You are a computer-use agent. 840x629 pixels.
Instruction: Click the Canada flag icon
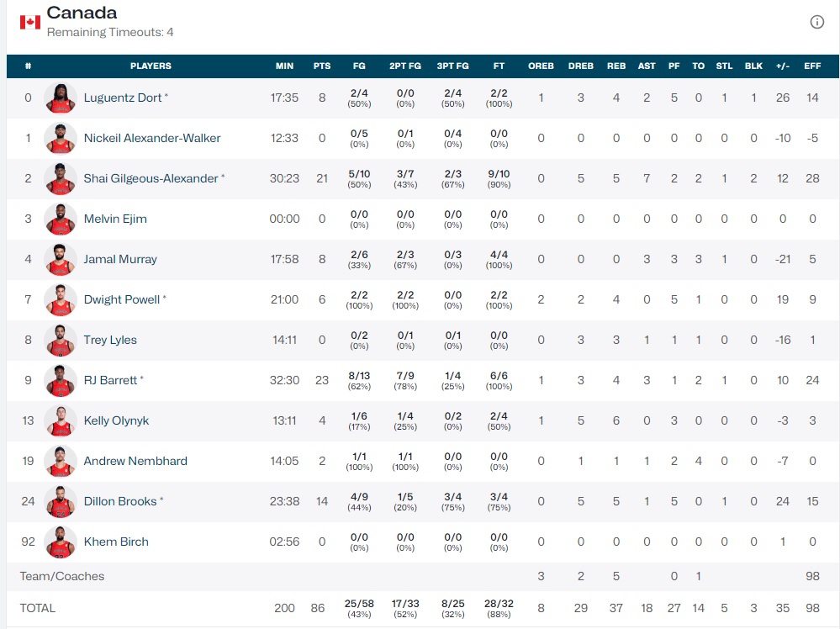click(30, 22)
